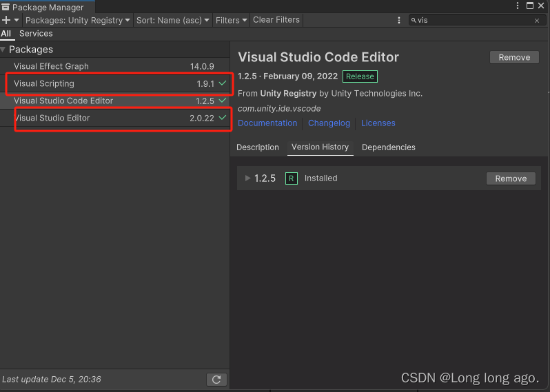Click the green Release tag
The width and height of the screenshot is (550, 392).
[360, 76]
